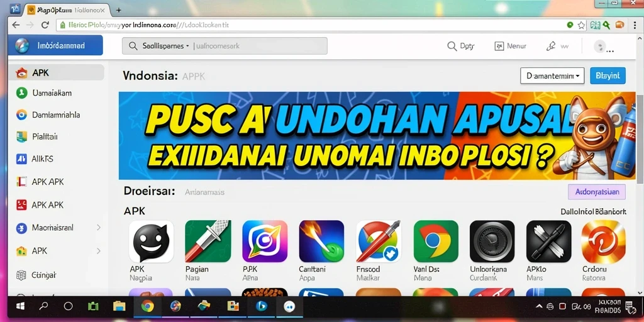
Task: Open File Explorer from the taskbar
Action: pos(119,306)
